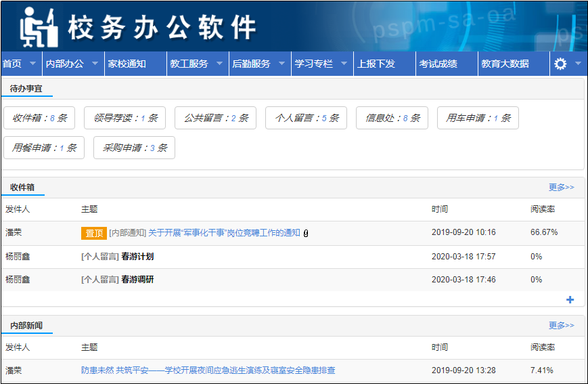Click 更多>> in the 内部新闻 section

coord(561,325)
